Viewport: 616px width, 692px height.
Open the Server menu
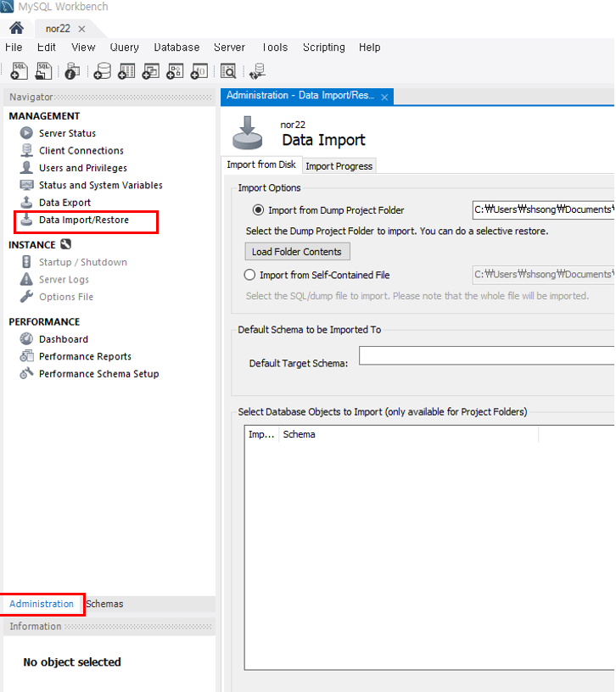[x=229, y=47]
